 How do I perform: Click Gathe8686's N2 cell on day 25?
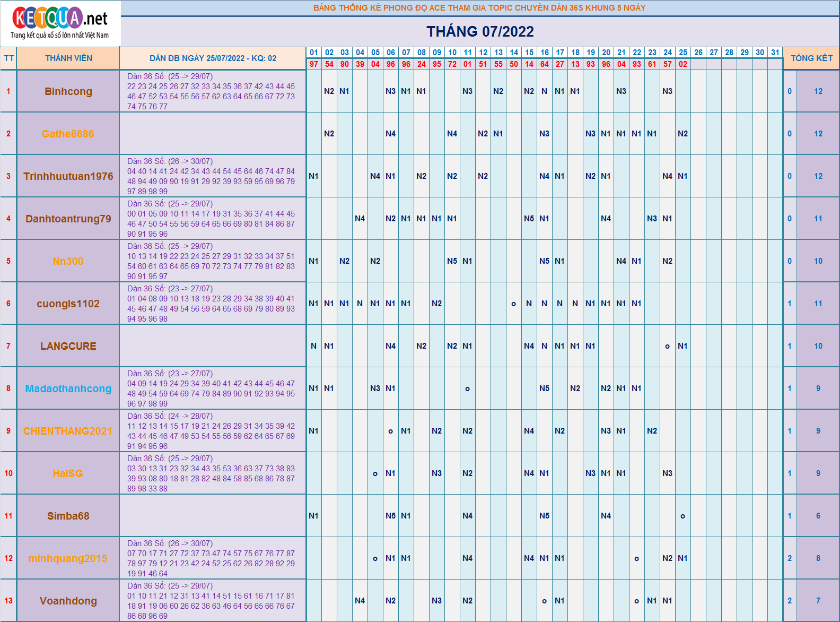tap(683, 134)
